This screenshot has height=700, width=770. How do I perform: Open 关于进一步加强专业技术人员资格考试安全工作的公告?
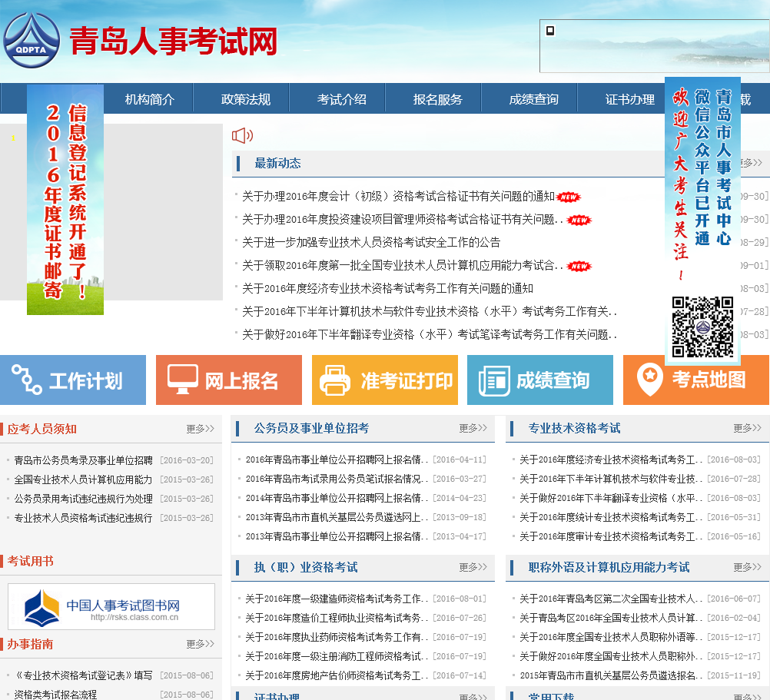coord(371,243)
